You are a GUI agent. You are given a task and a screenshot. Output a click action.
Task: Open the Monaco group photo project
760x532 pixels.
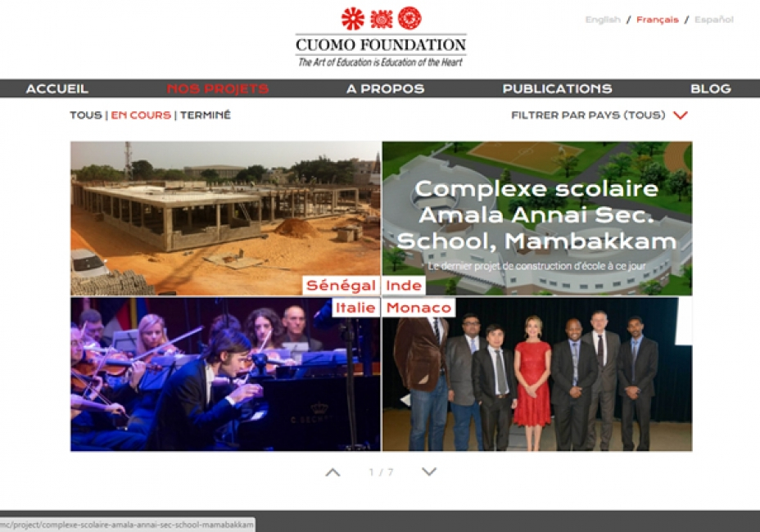(537, 375)
